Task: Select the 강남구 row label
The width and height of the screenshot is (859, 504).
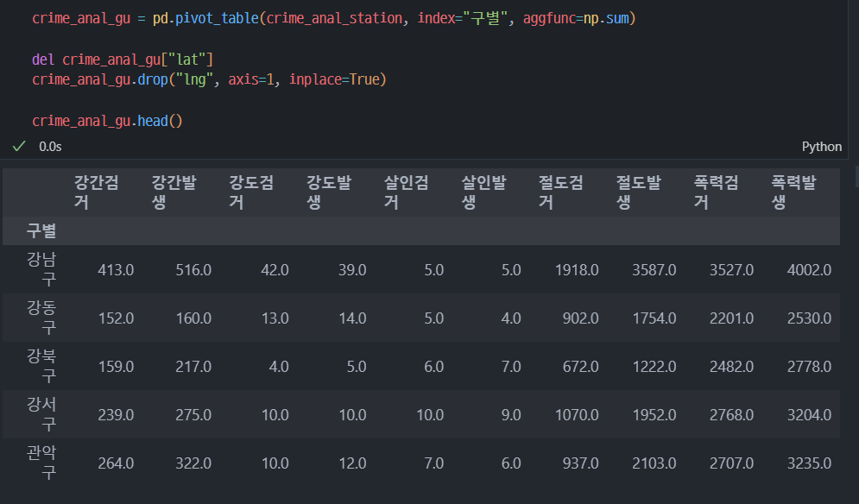Action: tap(41, 269)
